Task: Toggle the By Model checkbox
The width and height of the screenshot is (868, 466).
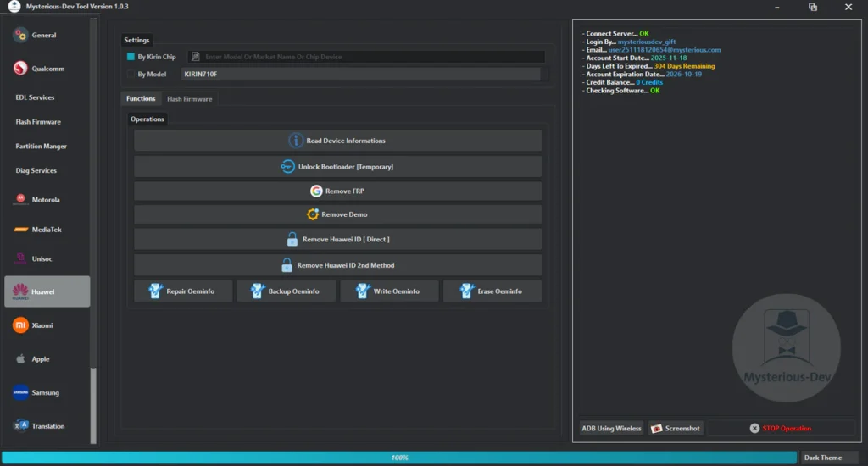Action: click(x=131, y=75)
